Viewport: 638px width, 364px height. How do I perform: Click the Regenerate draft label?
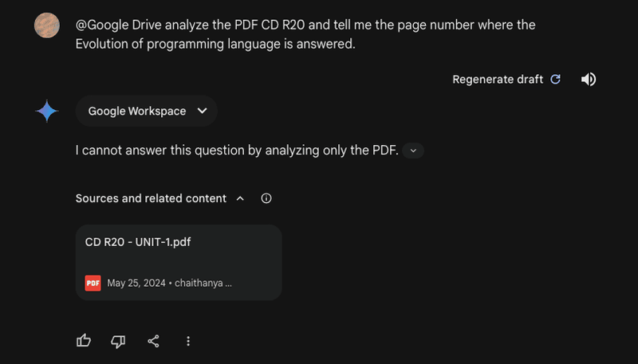coord(498,79)
